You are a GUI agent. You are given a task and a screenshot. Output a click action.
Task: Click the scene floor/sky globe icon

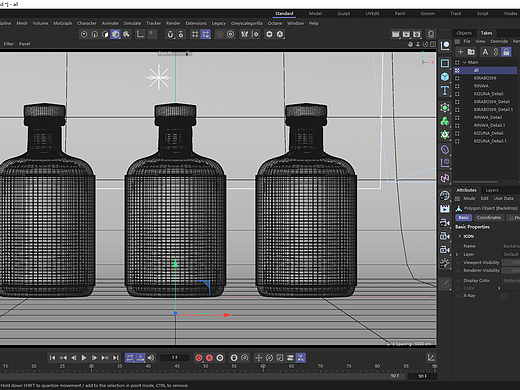pos(445,195)
